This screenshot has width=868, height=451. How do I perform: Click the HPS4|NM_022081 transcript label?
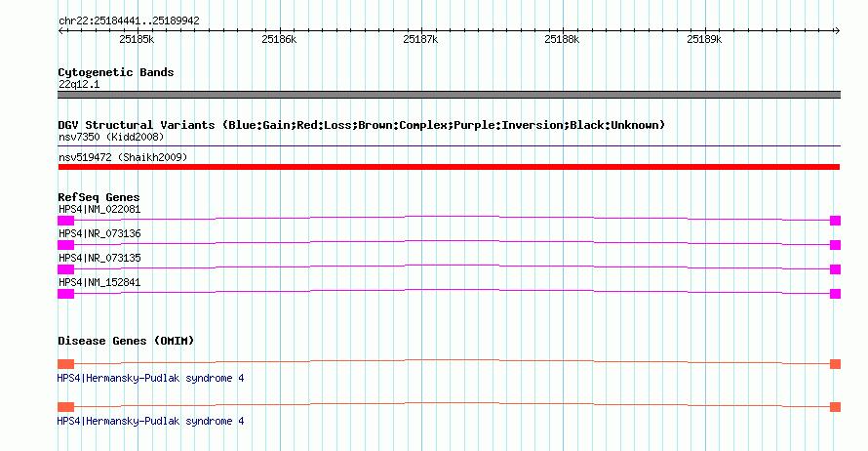[x=99, y=210]
